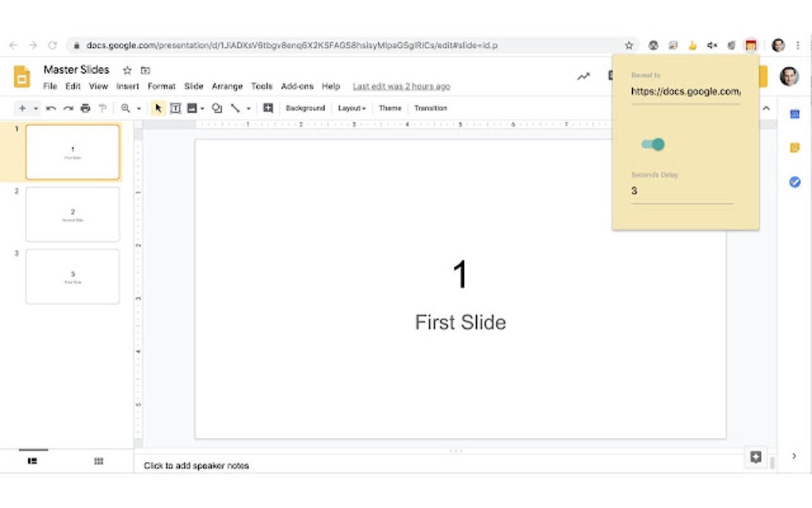Expand the zoom tool options
Viewport: 812px width, 508px height.
tap(139, 107)
